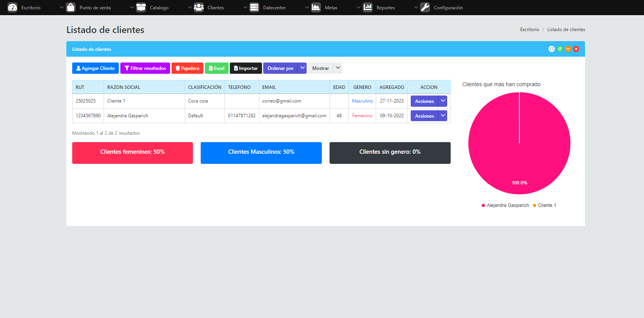
Task: Click the Clientes Masculinos: 50% card
Action: pyautogui.click(x=261, y=153)
